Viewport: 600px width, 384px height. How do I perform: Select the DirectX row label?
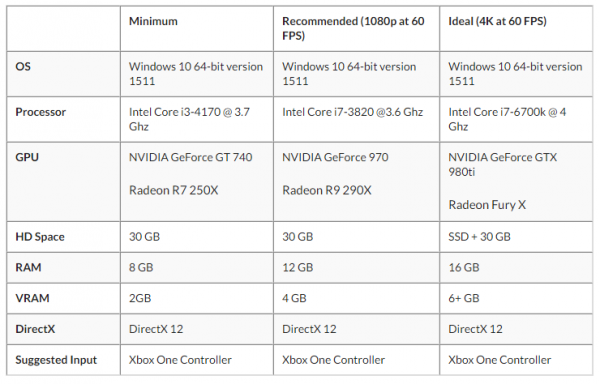(35, 329)
